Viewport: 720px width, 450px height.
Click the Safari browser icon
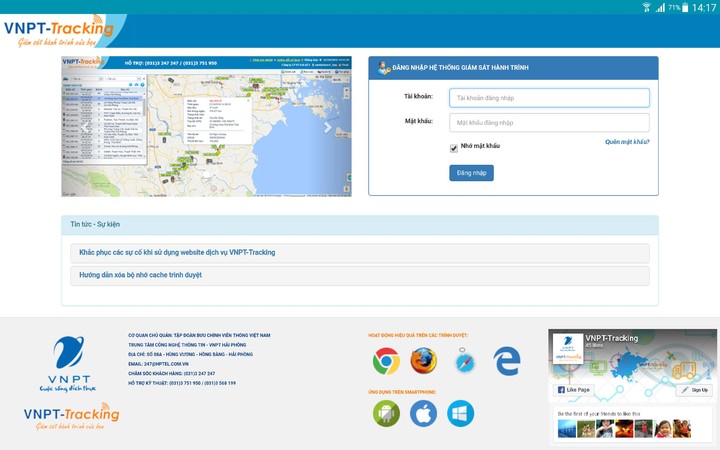click(x=464, y=361)
